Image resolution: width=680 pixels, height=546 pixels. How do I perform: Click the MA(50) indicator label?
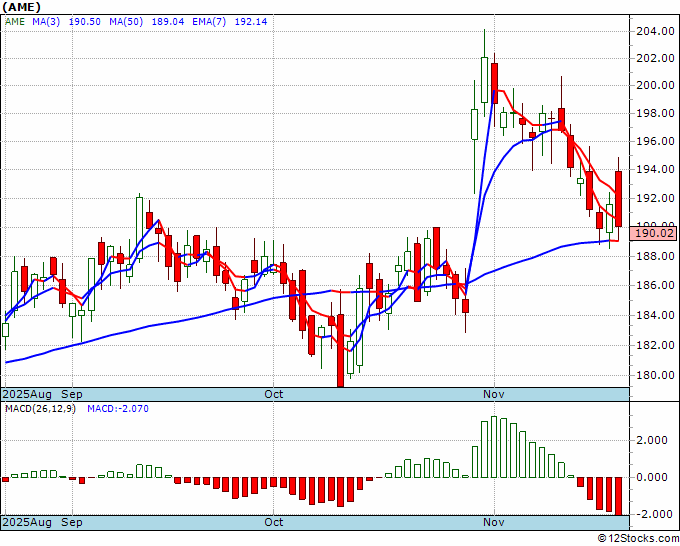126,22
